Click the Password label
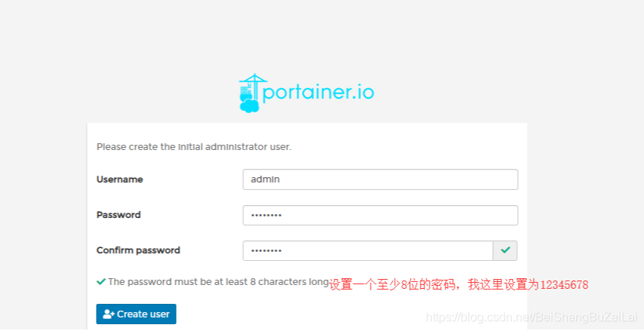 point(119,215)
